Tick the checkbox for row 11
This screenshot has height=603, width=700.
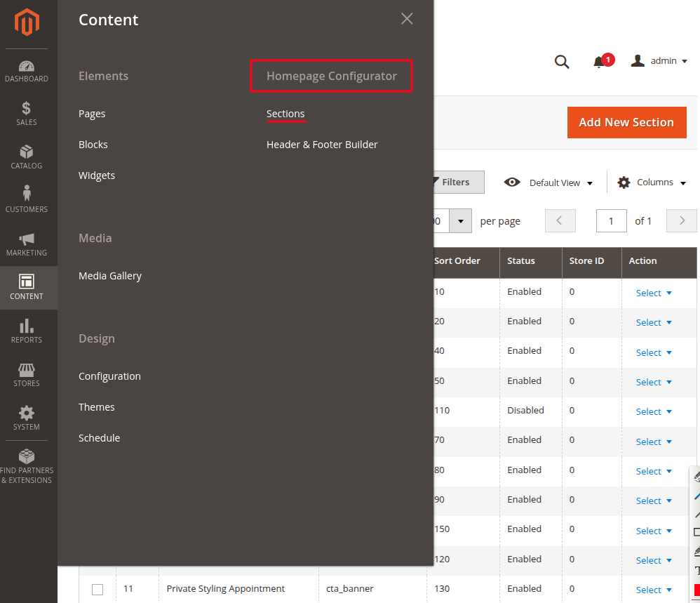click(x=97, y=590)
